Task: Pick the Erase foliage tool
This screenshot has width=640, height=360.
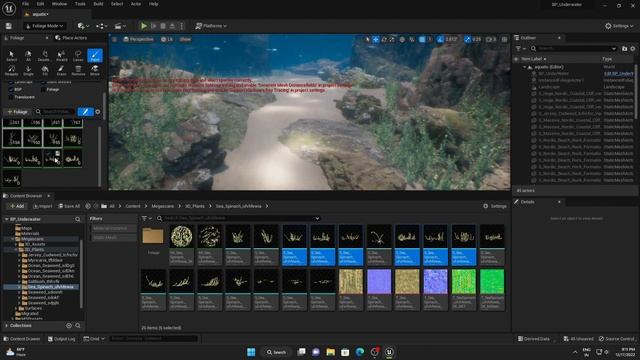Action: tap(61, 70)
